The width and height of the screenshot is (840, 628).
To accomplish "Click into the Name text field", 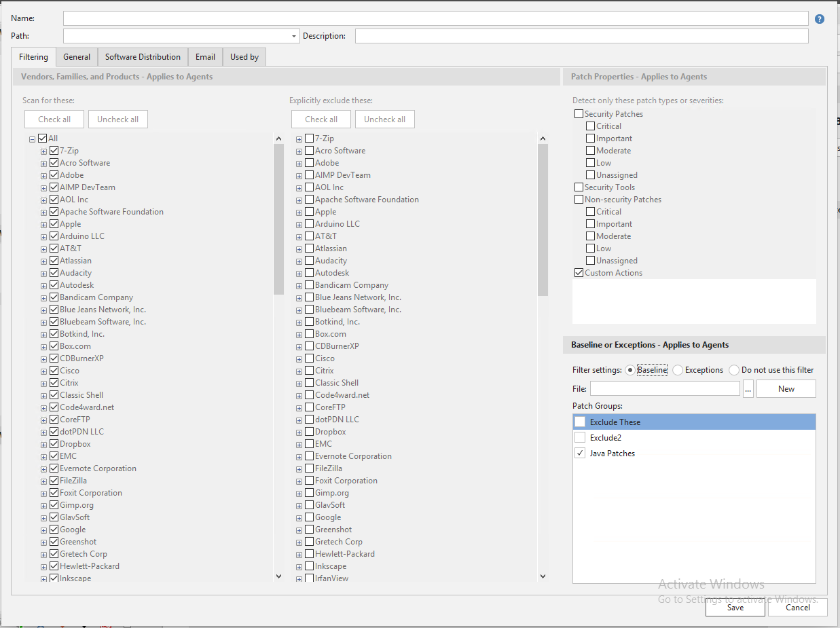I will pos(435,18).
